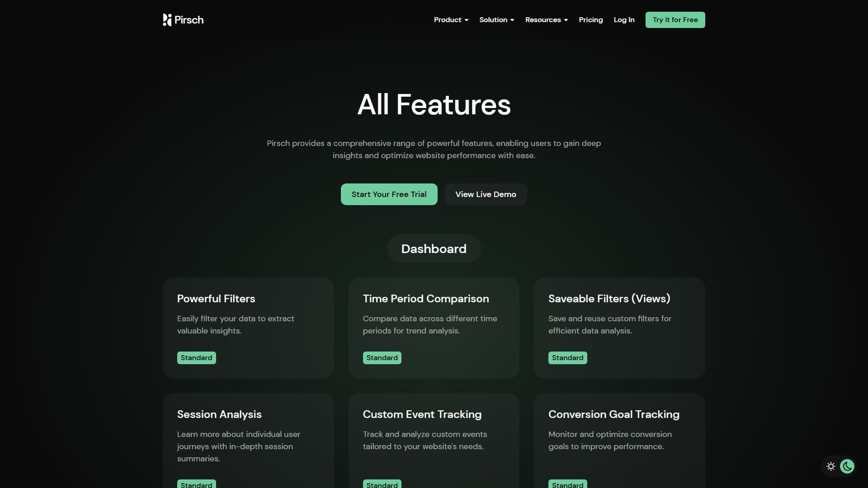Click Start Your Free Trial button

[x=389, y=194]
